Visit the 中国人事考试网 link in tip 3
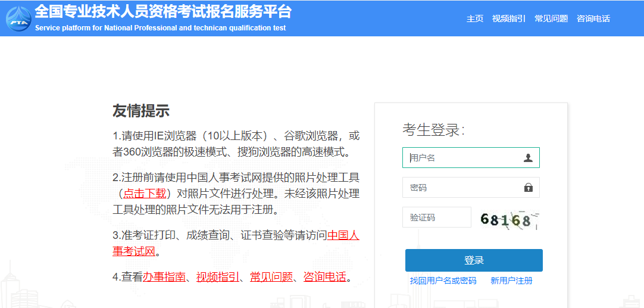 point(343,235)
